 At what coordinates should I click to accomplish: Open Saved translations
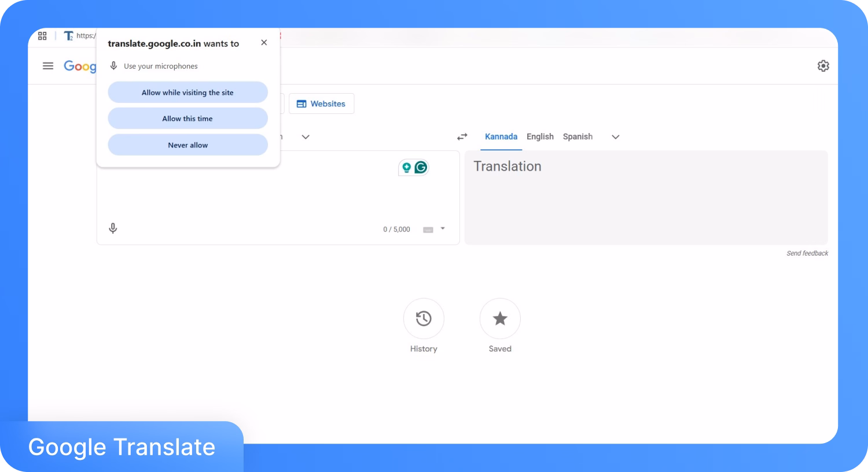(500, 318)
